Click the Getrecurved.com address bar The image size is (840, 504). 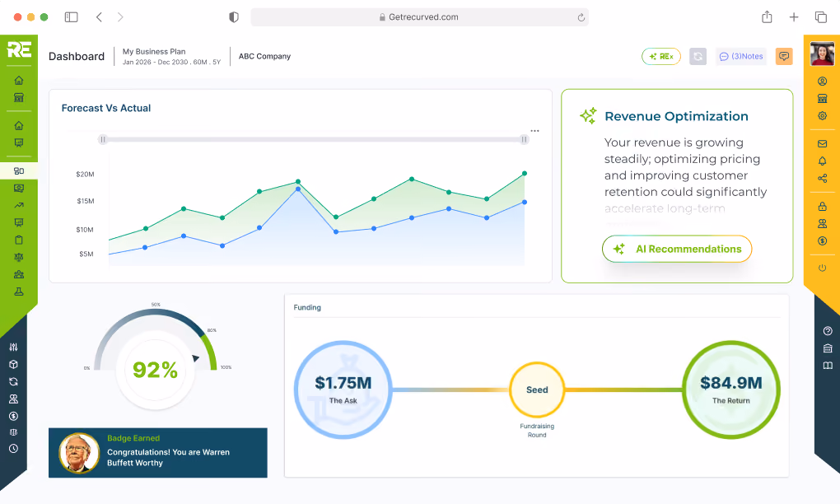(x=419, y=17)
